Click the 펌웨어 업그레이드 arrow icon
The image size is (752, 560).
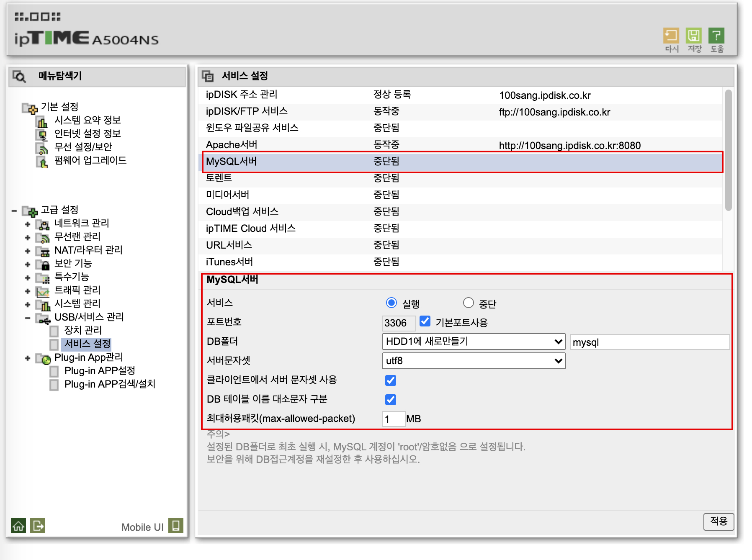(42, 162)
